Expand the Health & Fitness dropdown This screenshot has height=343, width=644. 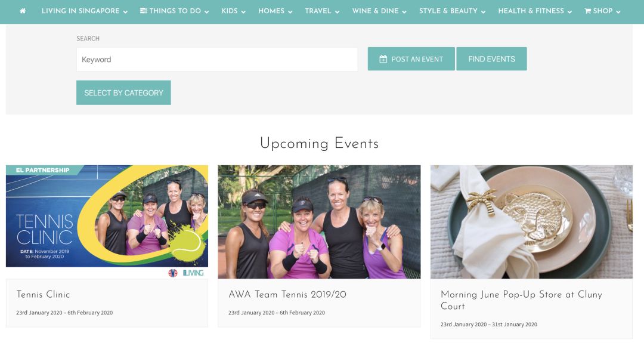[x=535, y=11]
